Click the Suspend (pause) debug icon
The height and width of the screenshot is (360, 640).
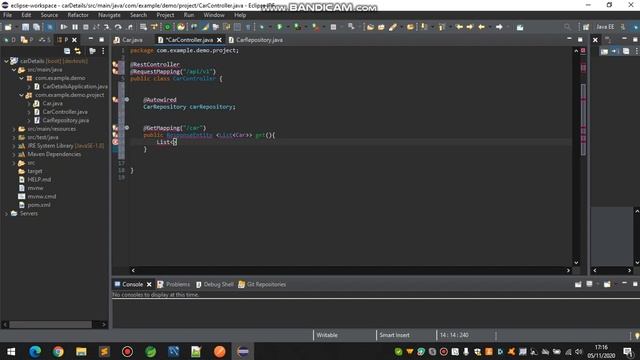point(75,27)
